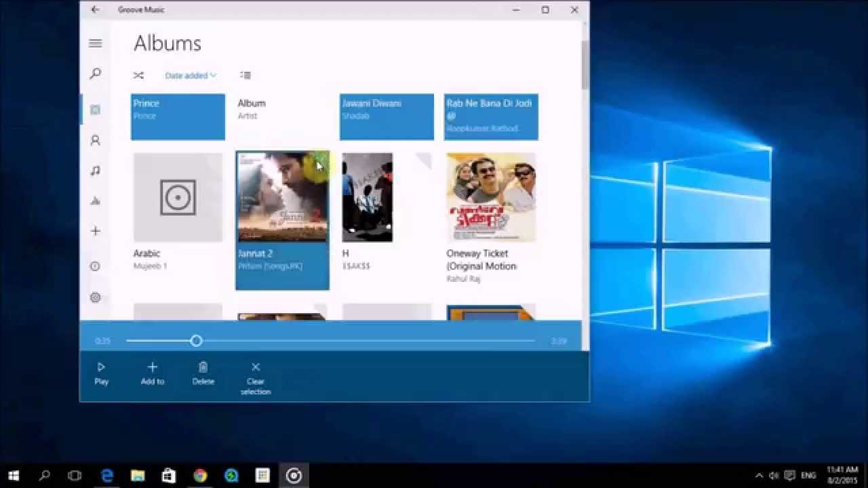The height and width of the screenshot is (488, 868).
Task: Click the albums list vertical scrollbar
Action: (x=585, y=64)
